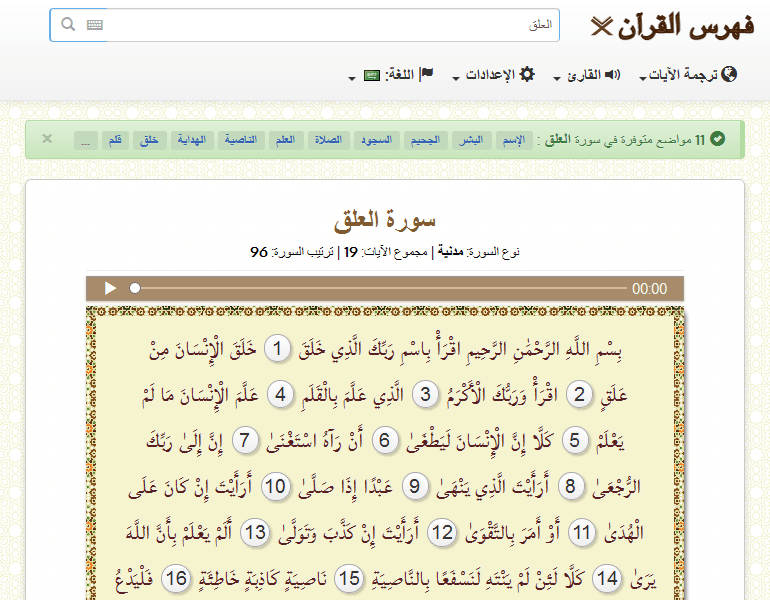Click verse number marker 3

(425, 394)
